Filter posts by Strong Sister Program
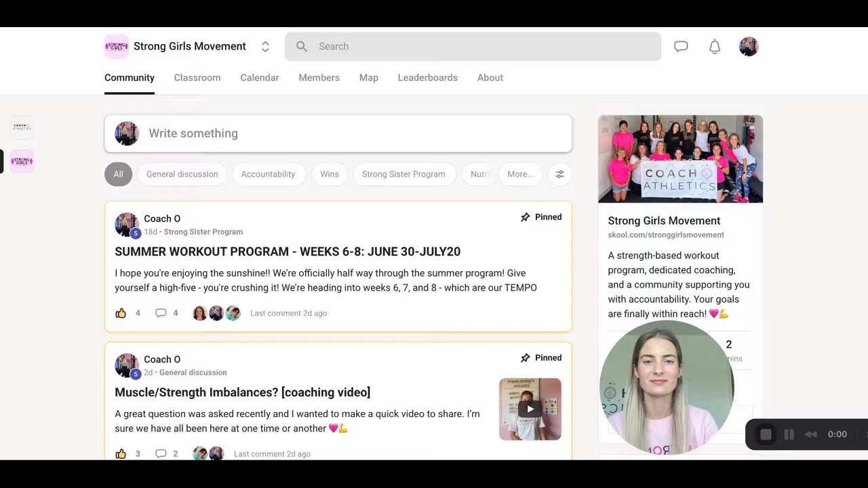 (x=403, y=174)
